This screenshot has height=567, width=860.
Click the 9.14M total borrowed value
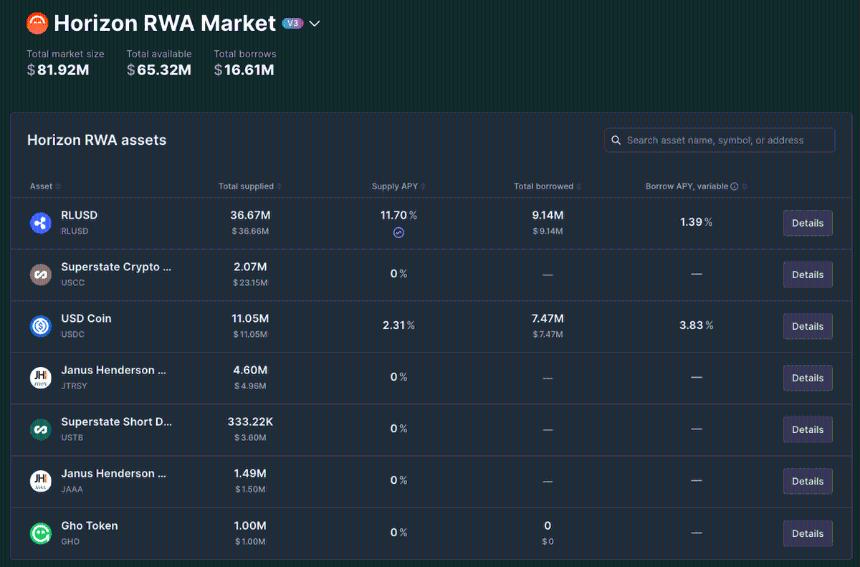pos(547,215)
